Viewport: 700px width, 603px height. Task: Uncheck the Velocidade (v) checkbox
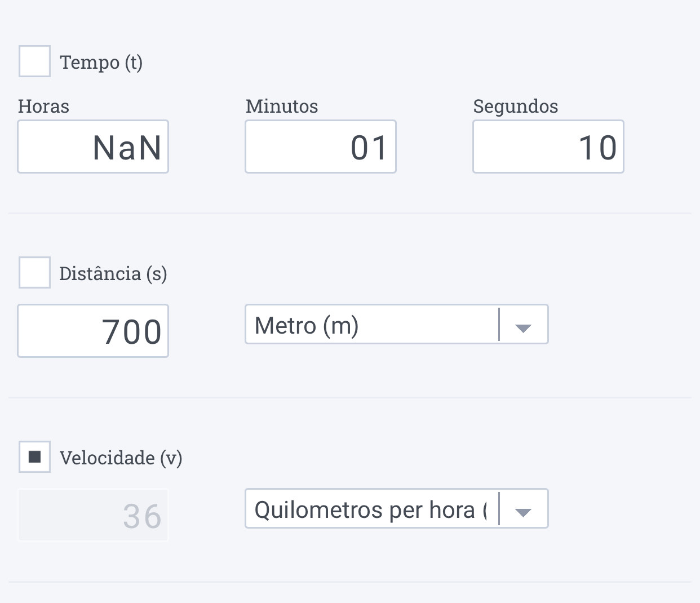(34, 456)
